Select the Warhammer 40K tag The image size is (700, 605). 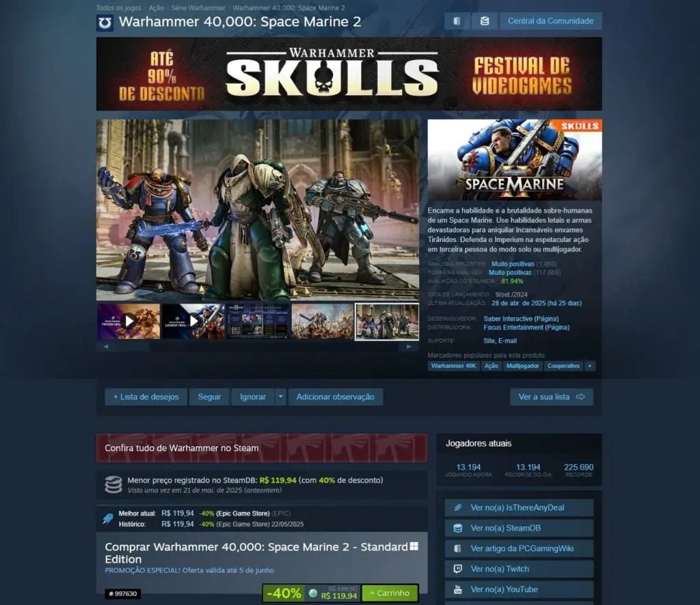pos(454,366)
